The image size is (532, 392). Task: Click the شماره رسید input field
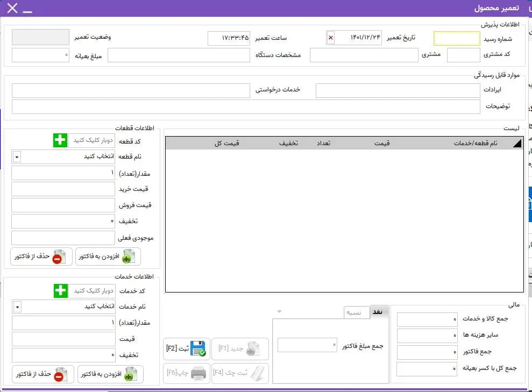pyautogui.click(x=457, y=39)
